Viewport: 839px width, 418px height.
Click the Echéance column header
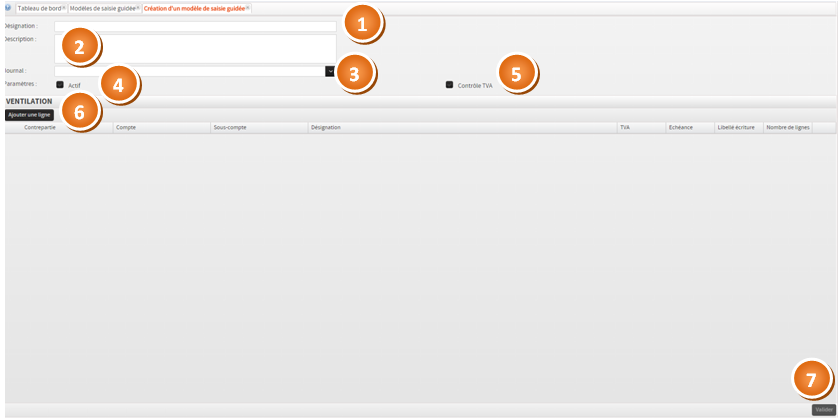pyautogui.click(x=690, y=127)
